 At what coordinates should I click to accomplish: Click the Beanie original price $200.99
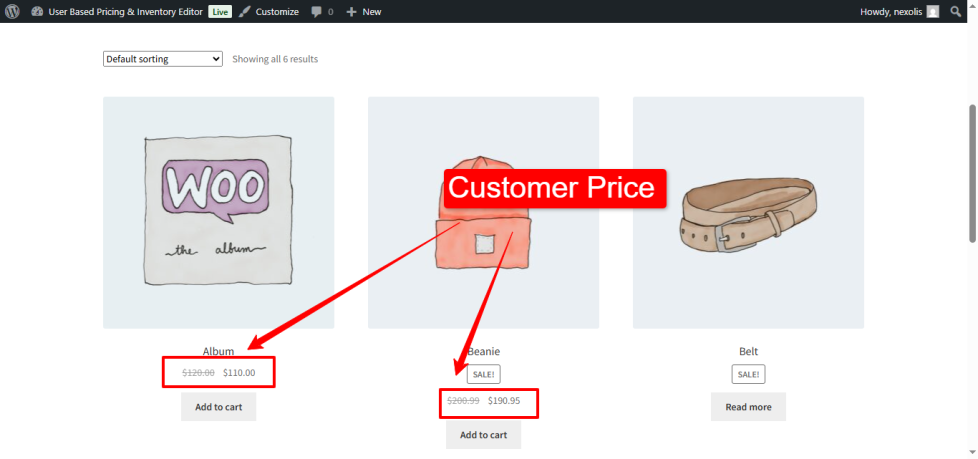coord(463,400)
